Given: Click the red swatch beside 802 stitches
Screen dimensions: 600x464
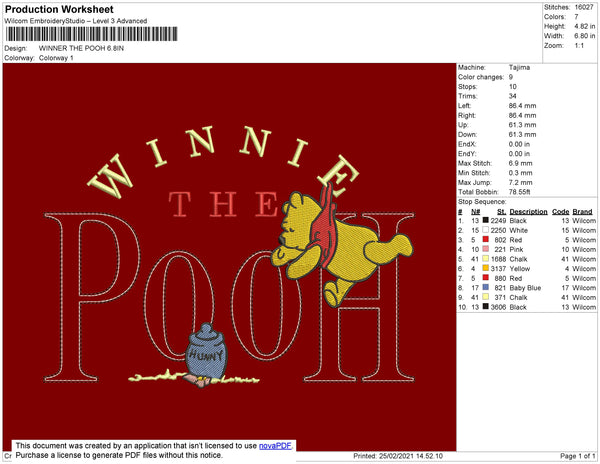Looking at the screenshot, I should [x=486, y=239].
